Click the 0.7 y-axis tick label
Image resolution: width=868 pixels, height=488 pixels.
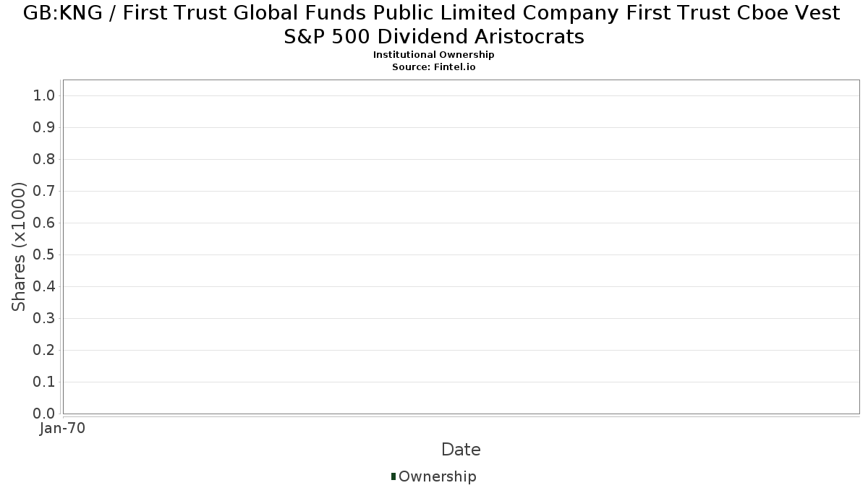click(44, 192)
